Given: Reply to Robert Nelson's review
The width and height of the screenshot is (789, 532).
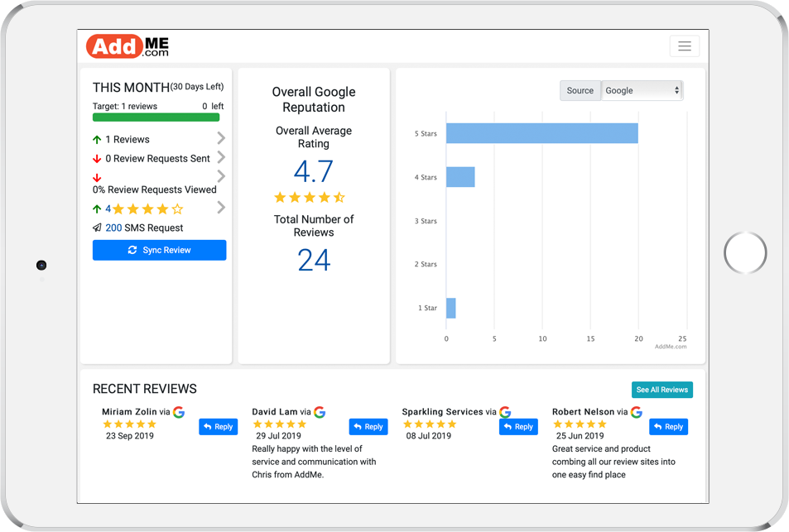Looking at the screenshot, I should pyautogui.click(x=668, y=427).
